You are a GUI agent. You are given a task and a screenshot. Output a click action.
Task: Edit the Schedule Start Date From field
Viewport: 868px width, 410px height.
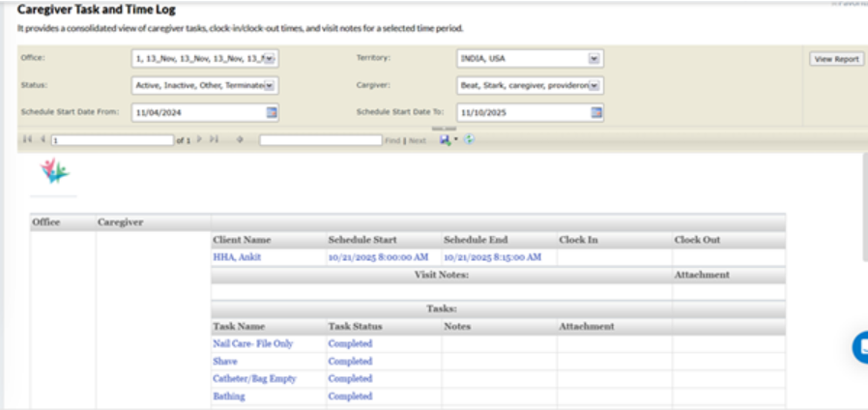pyautogui.click(x=198, y=112)
